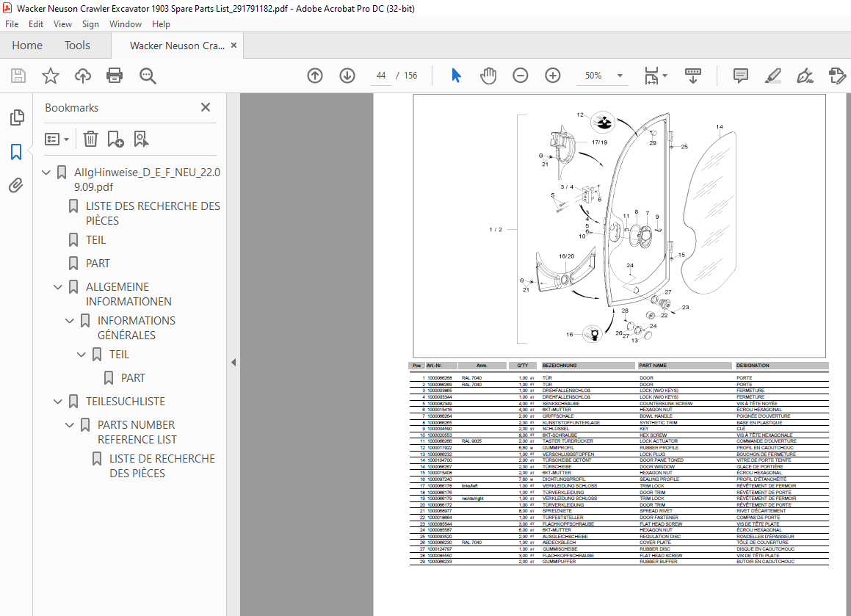Open fit page options dropdown arrow
The image size is (851, 616).
(664, 76)
